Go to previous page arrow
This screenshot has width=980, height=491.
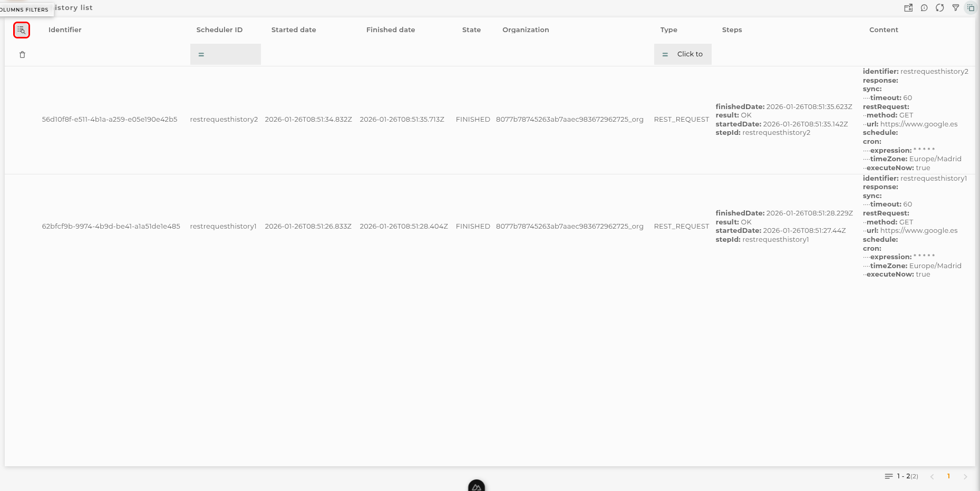(932, 476)
